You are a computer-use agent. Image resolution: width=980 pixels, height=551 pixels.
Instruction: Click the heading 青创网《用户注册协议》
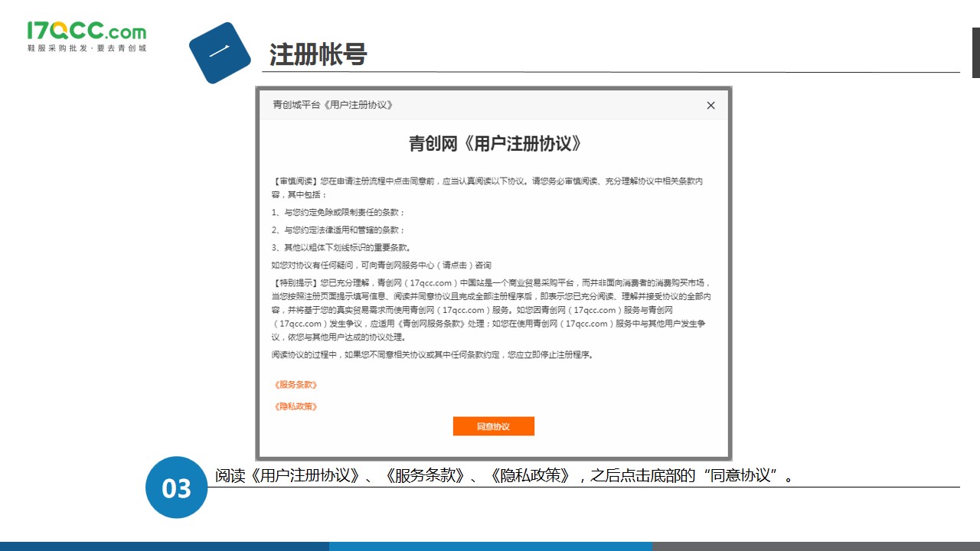click(x=494, y=144)
